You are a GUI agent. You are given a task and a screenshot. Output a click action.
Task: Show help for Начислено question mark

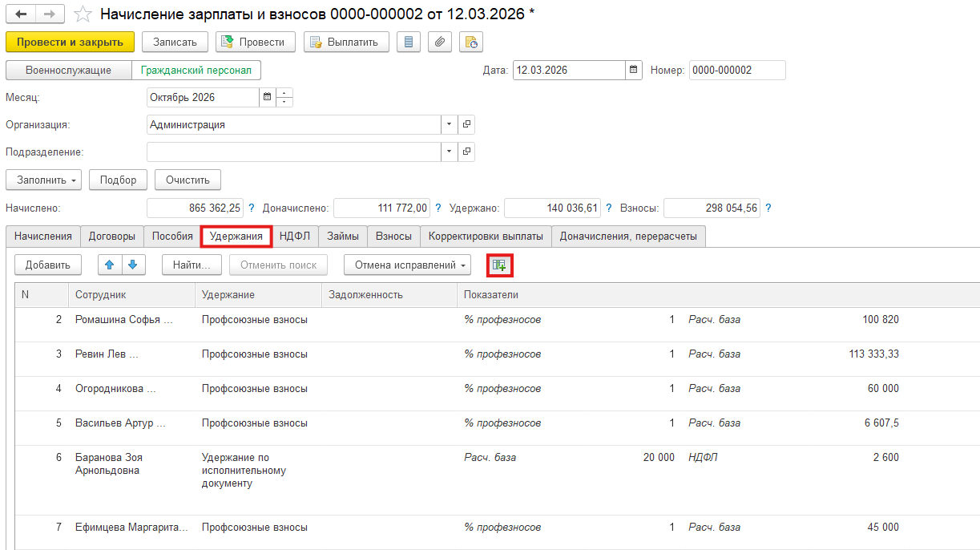251,208
